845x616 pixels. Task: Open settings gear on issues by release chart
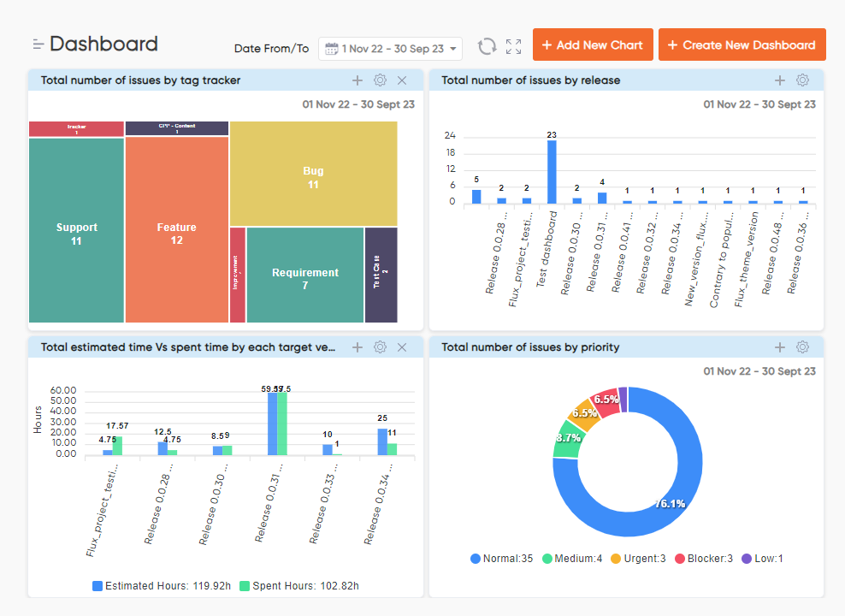pos(802,80)
